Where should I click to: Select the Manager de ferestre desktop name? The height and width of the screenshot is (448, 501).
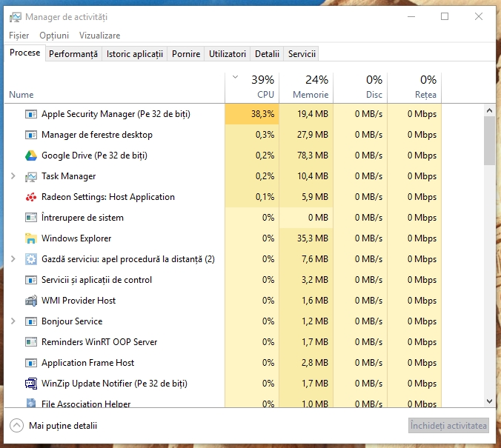[97, 135]
